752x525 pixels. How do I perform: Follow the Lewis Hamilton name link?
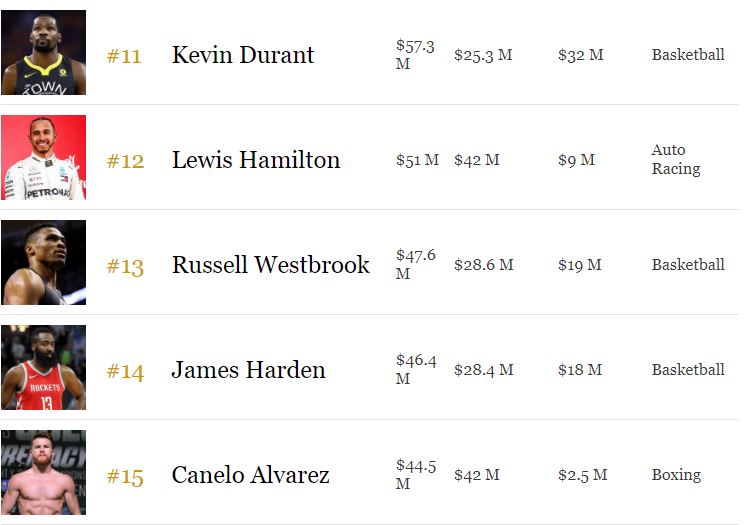[x=256, y=160]
